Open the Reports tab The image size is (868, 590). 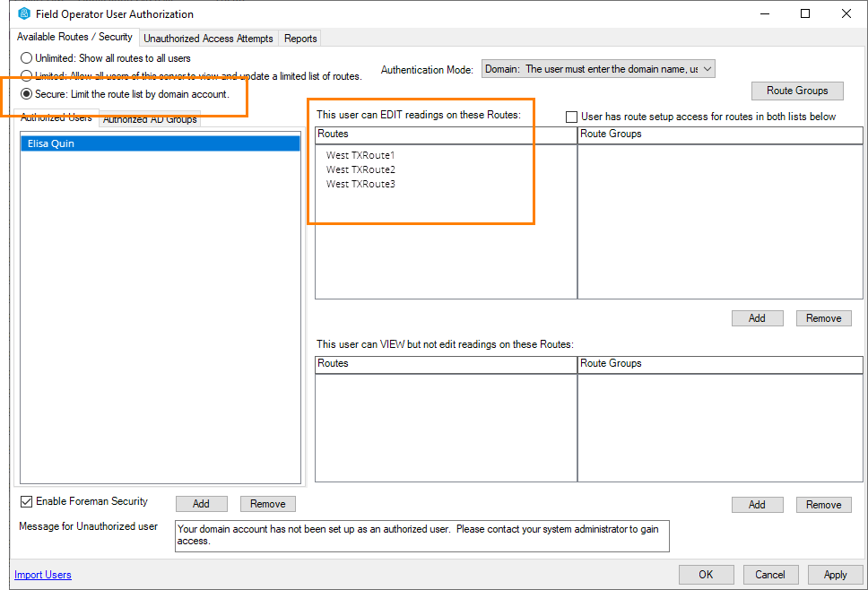(x=300, y=39)
